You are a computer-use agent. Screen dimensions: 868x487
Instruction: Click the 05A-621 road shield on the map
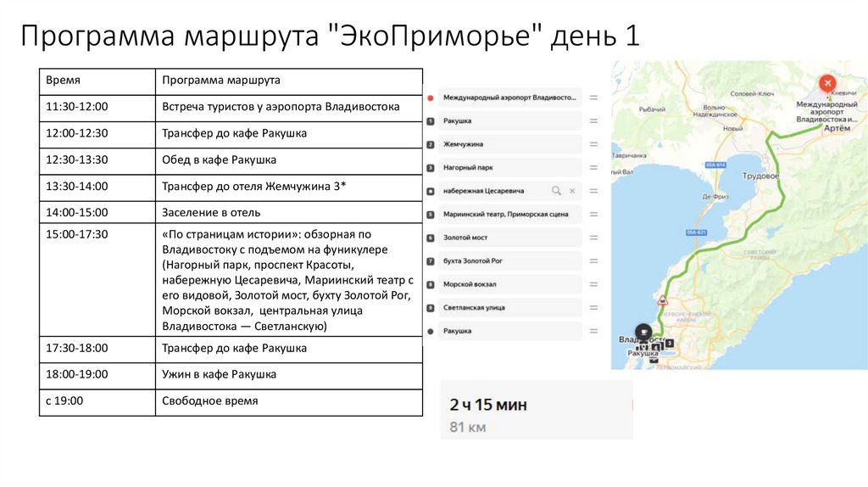click(696, 232)
